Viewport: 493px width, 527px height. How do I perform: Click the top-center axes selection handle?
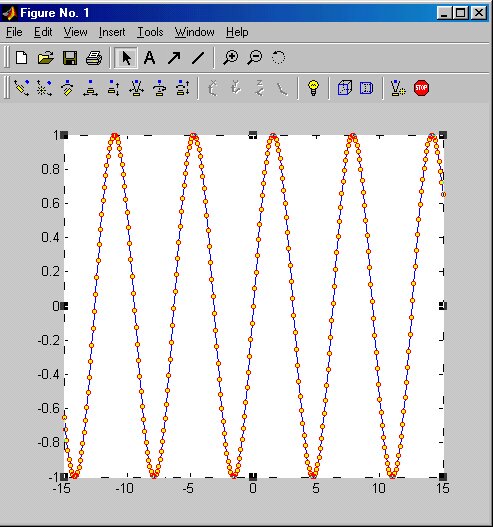pos(253,135)
